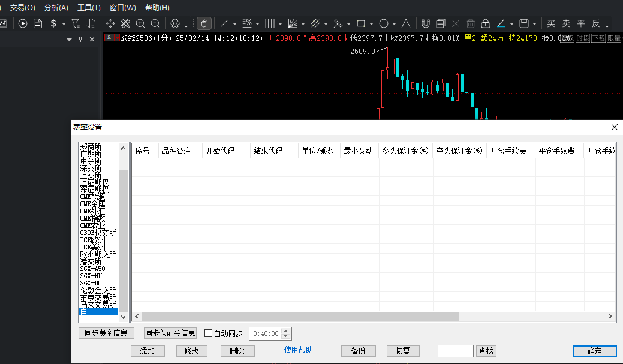This screenshot has height=364, width=623.
Task: Enable the 自动同步 checkbox
Action: (209, 333)
